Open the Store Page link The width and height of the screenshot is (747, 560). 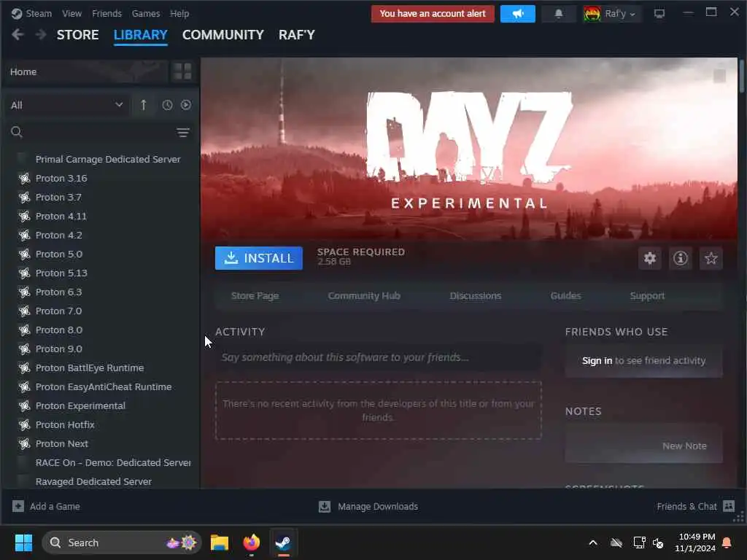[x=255, y=296]
